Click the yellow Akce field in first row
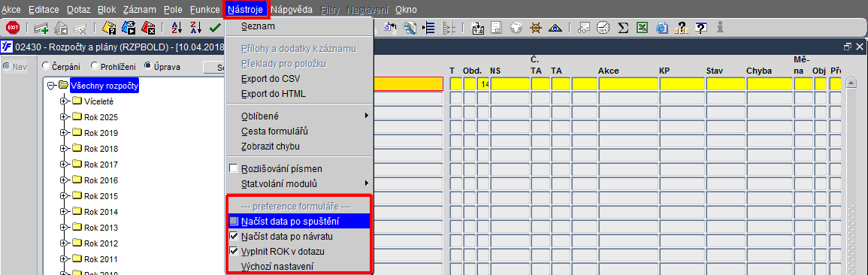Image resolution: width=868 pixels, height=275 pixels. 628,84
